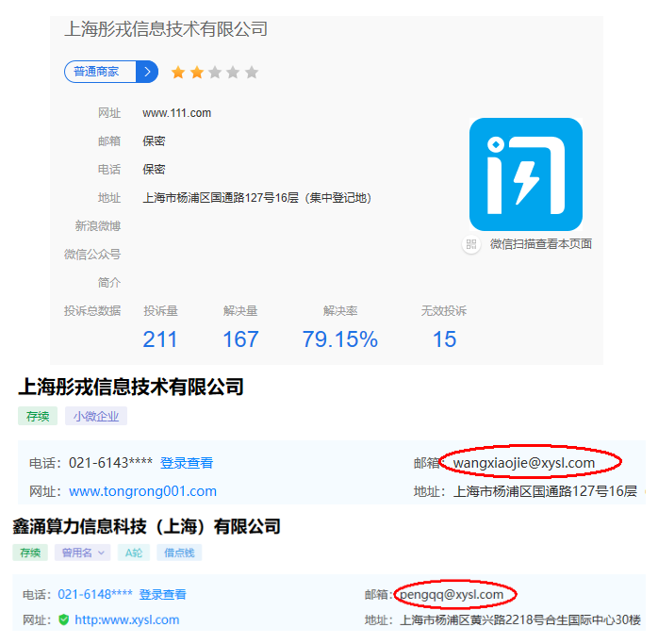
Task: Click the top 上海彤戎信息技术有限公司 title
Action: [166, 29]
